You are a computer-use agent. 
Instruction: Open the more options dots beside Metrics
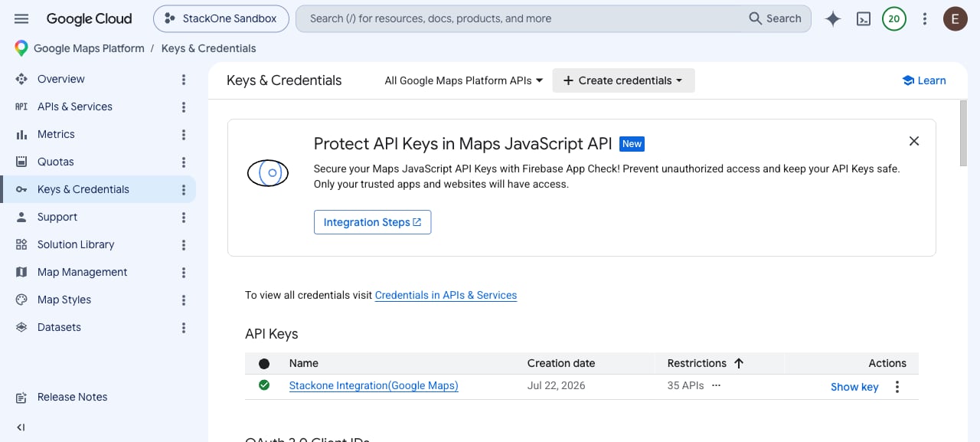click(x=184, y=135)
